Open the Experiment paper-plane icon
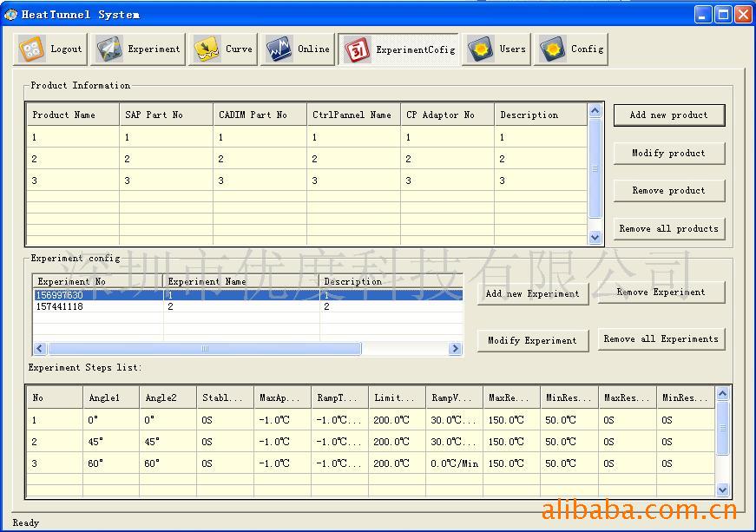 coord(109,49)
